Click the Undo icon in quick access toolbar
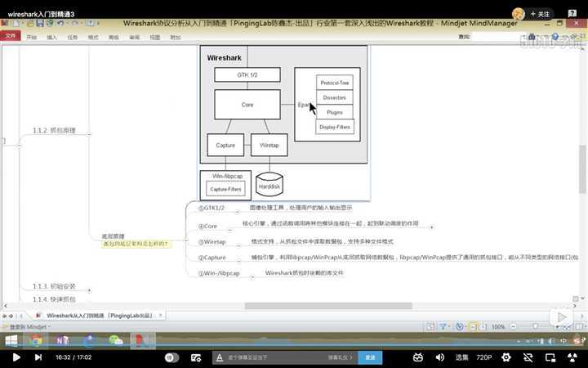This screenshot has height=368, width=588. (x=60, y=23)
